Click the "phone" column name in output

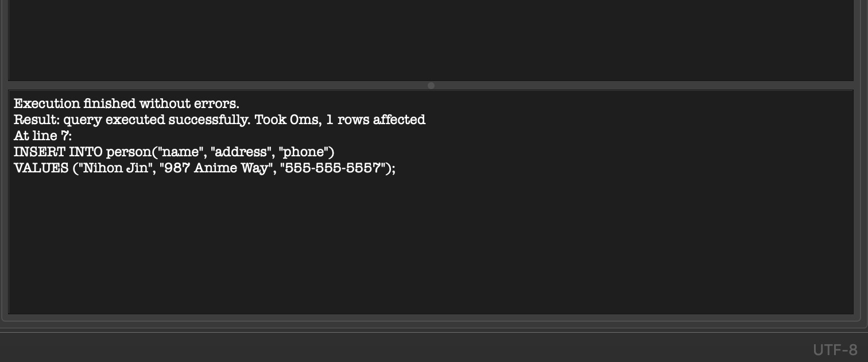304,152
